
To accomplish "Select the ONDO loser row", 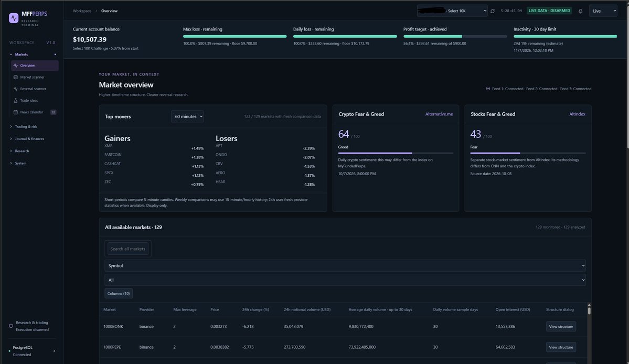I will 265,156.
